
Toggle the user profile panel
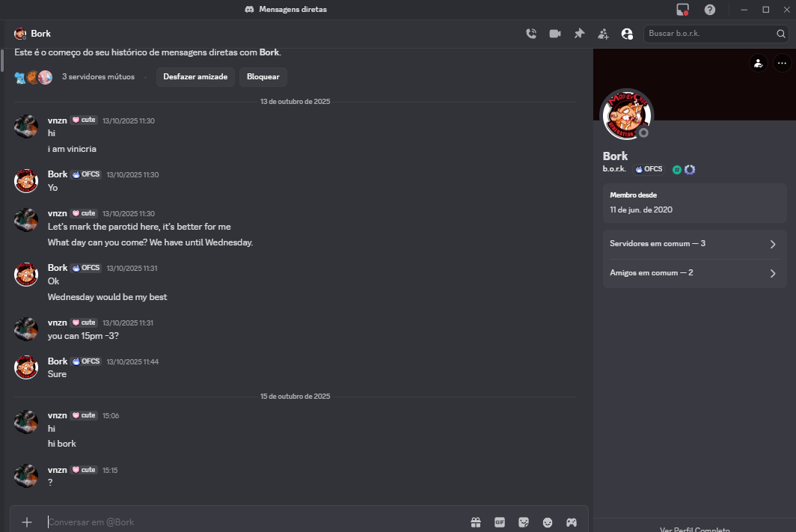click(627, 34)
